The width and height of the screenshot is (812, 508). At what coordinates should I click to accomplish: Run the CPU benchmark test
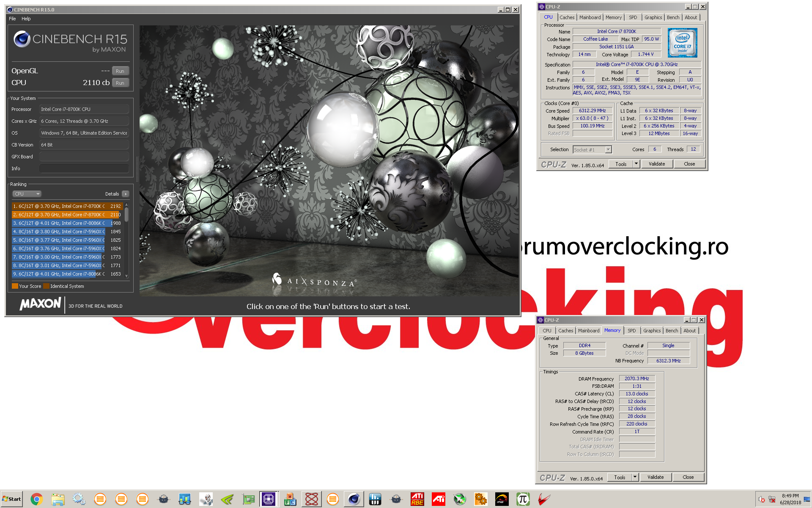(x=120, y=83)
